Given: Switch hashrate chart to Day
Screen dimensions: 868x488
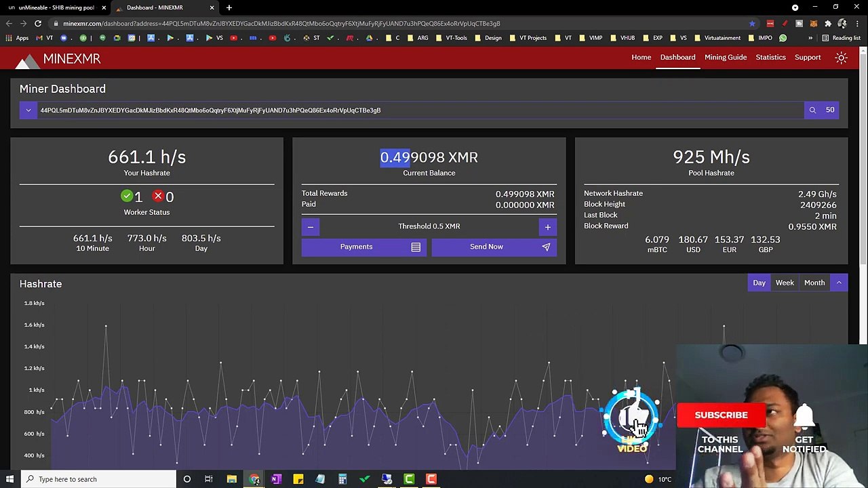Looking at the screenshot, I should click(759, 283).
